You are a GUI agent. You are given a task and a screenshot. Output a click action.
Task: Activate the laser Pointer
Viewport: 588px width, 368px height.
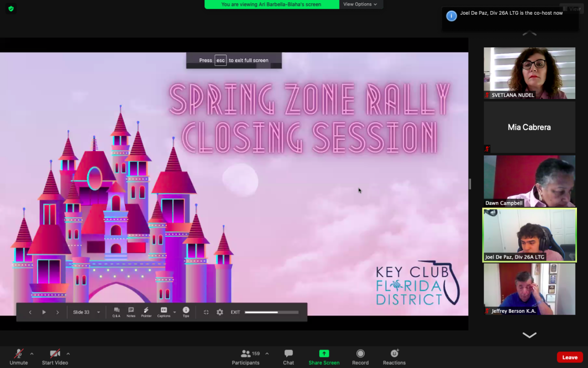click(146, 312)
